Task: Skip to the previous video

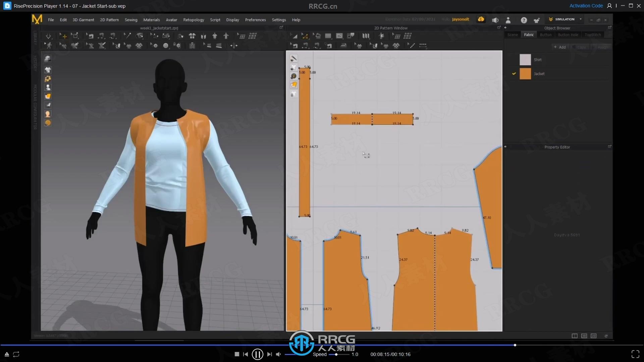Action: (x=246, y=354)
